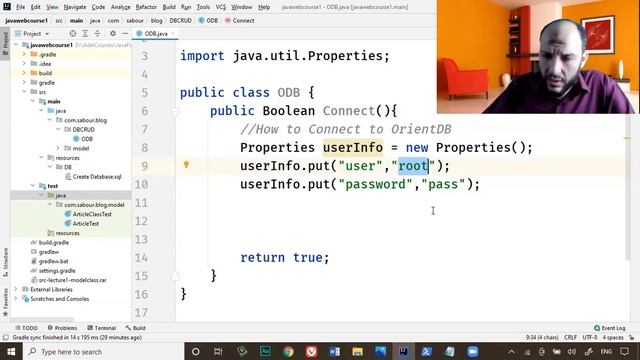Click the editor vertical scrollbar

[x=627, y=188]
